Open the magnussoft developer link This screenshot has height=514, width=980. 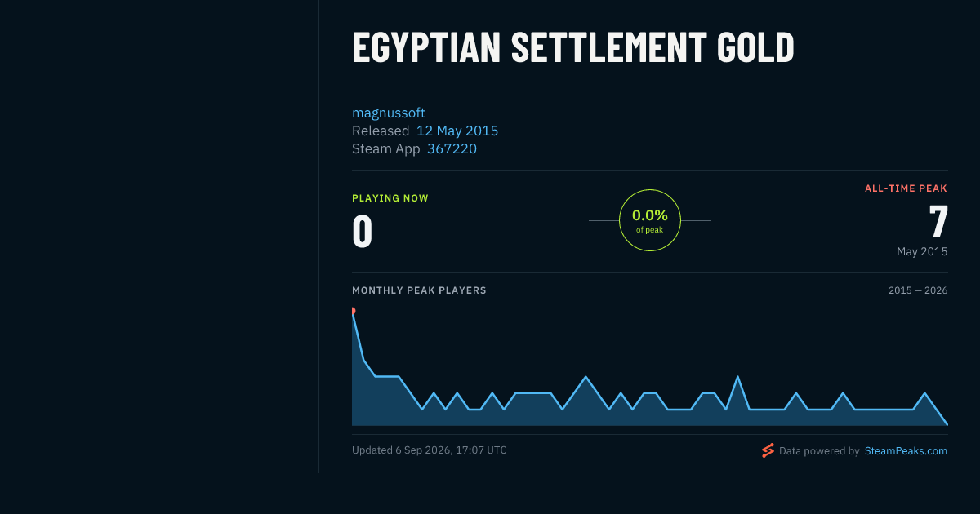pos(388,113)
